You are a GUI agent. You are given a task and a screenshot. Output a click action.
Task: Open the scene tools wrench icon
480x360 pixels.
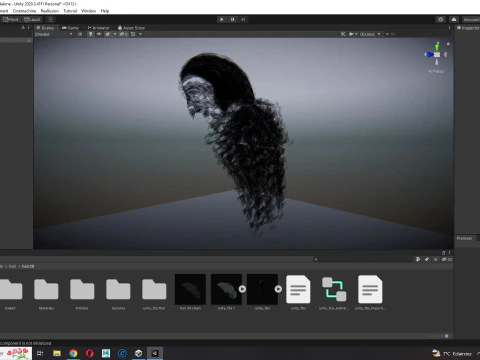[343, 34]
